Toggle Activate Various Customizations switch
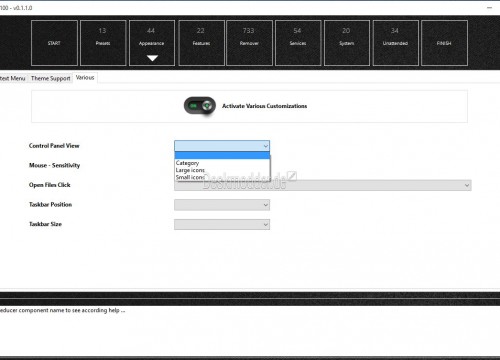This screenshot has width=500, height=360. tap(200, 106)
